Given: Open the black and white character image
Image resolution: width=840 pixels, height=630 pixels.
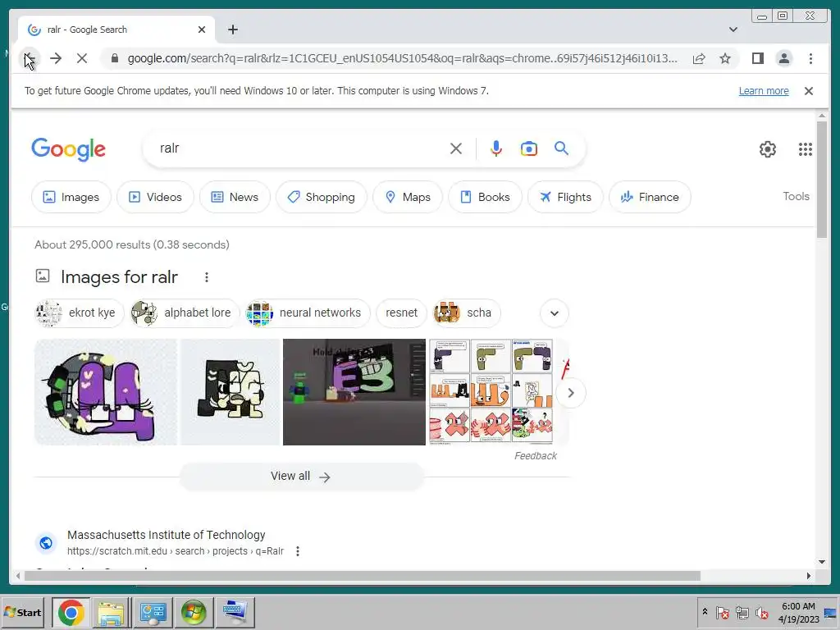Looking at the screenshot, I should click(231, 392).
